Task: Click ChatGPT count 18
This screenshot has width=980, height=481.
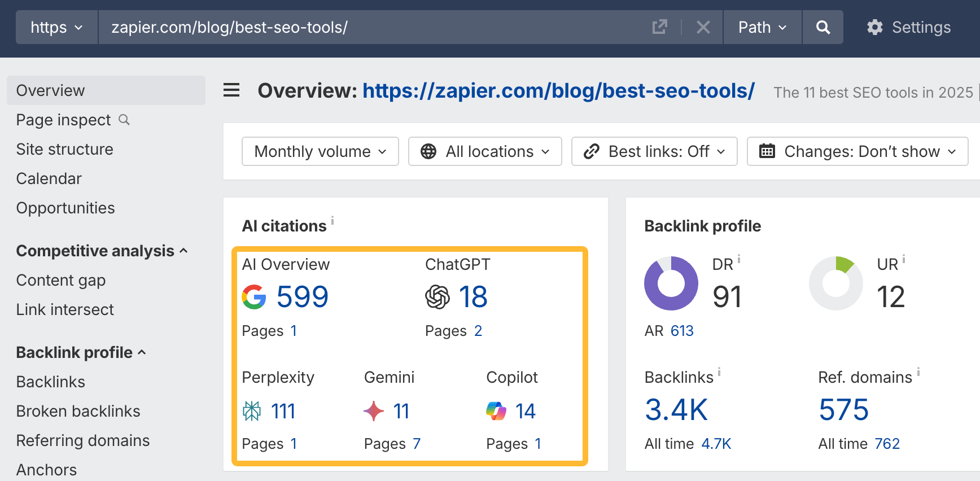Action: pyautogui.click(x=473, y=297)
